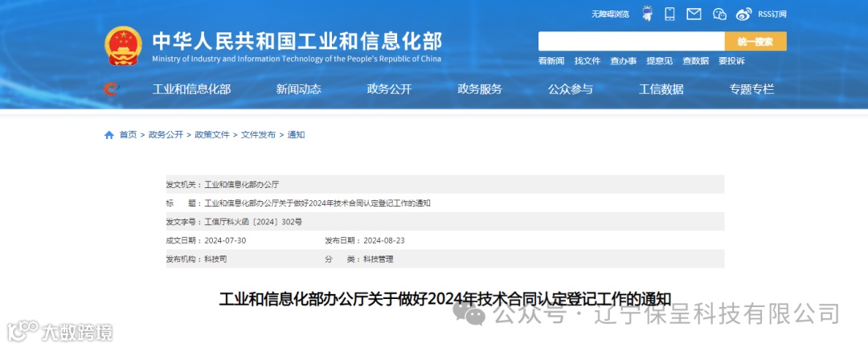Click the 标题 row document title text
The height and width of the screenshot is (348, 868).
[x=317, y=203]
